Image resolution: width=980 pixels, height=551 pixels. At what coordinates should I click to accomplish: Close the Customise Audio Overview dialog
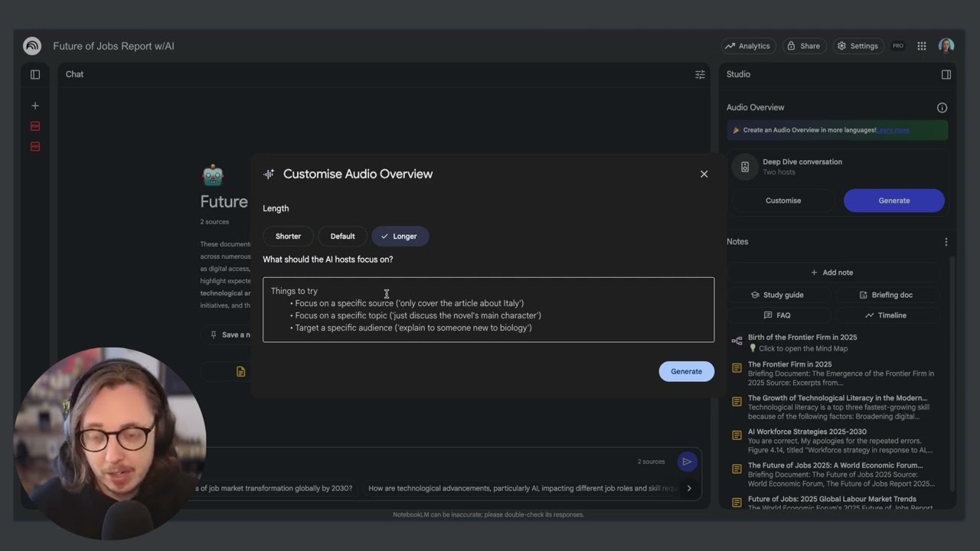704,174
